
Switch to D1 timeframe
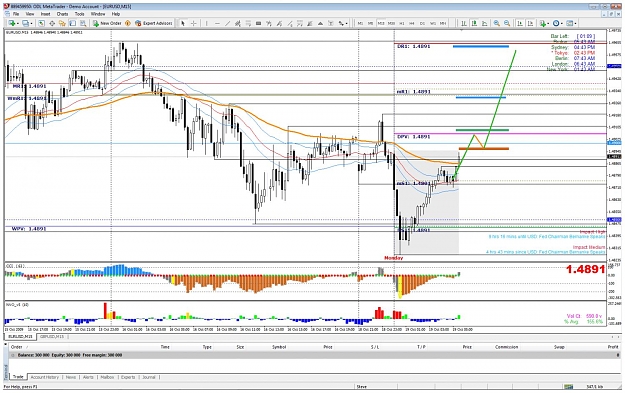pyautogui.click(x=422, y=24)
